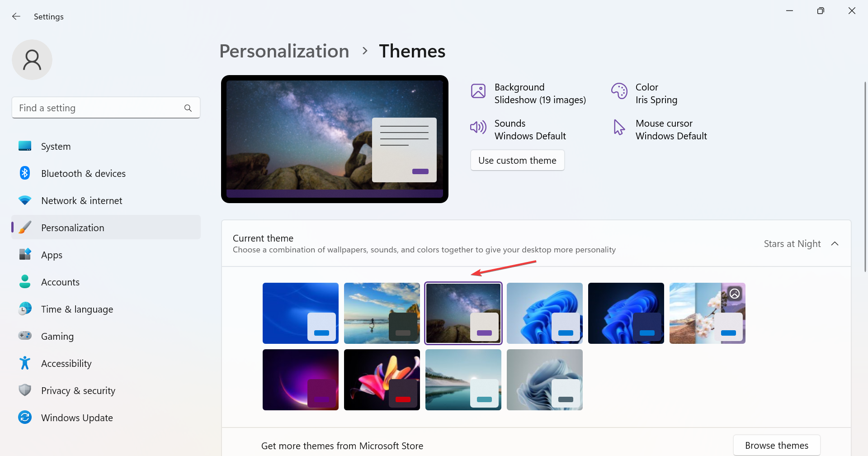Open System settings
868x456 pixels.
(106, 146)
